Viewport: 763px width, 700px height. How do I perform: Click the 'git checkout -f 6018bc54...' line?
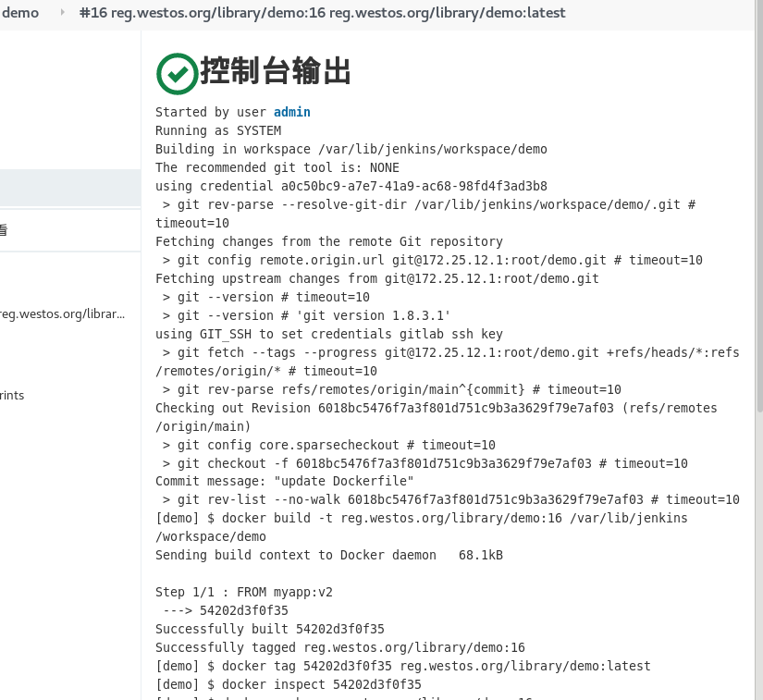(x=425, y=463)
